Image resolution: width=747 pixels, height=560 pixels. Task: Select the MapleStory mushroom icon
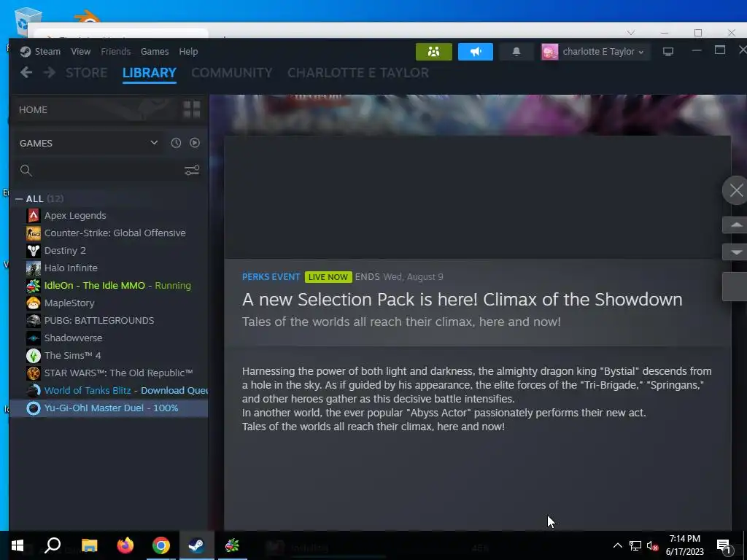pyautogui.click(x=34, y=303)
